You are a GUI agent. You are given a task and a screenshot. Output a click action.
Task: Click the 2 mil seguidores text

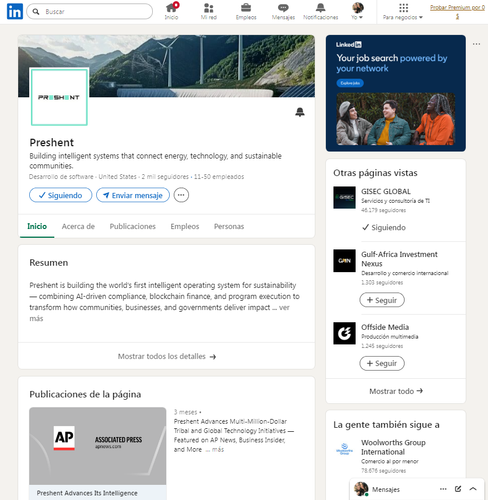pos(165,177)
